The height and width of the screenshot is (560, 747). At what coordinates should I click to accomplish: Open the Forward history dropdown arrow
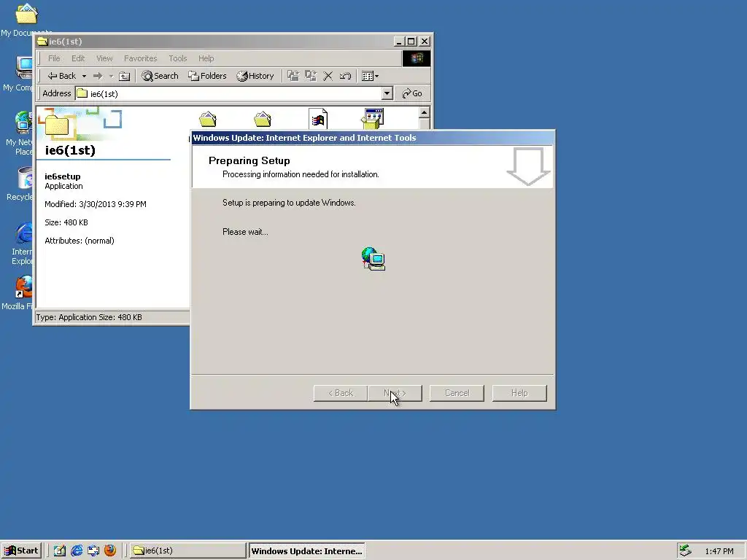coord(111,76)
